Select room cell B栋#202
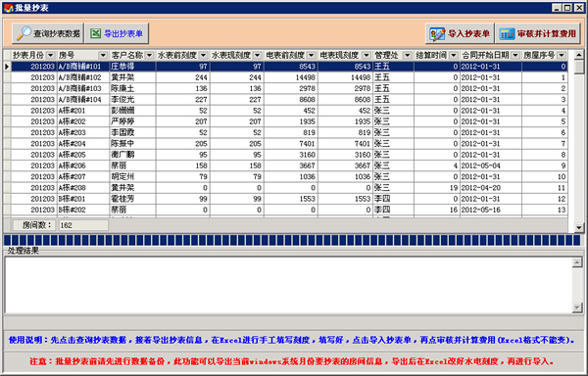Screen dimensions: 588x376 click(x=83, y=210)
